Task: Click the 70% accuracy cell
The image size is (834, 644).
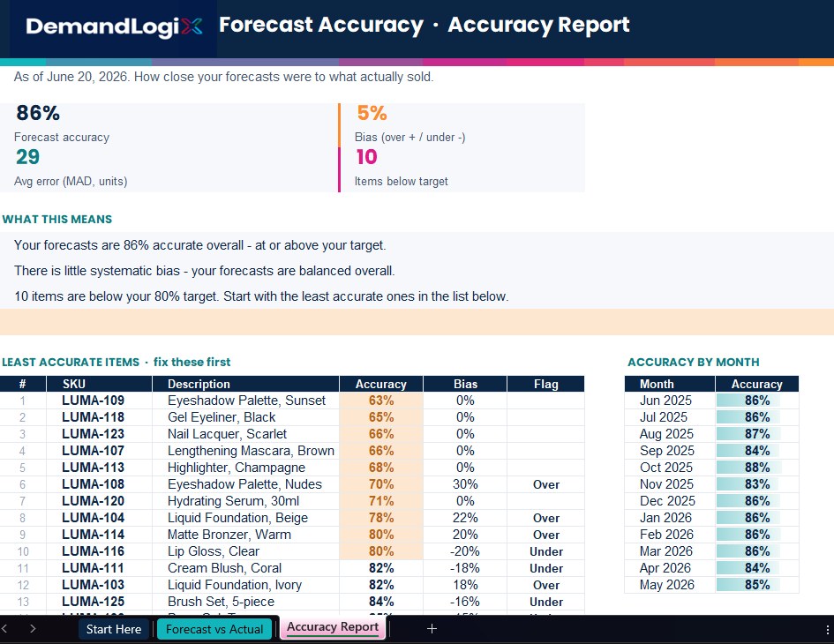Action: (381, 484)
